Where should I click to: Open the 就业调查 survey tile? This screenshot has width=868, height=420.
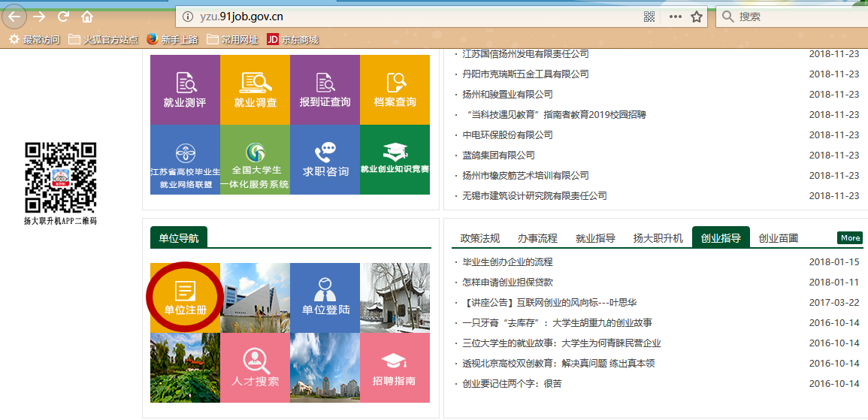(x=255, y=89)
